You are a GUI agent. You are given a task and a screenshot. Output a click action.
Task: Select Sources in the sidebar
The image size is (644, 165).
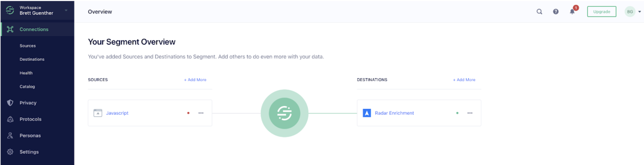coord(28,46)
